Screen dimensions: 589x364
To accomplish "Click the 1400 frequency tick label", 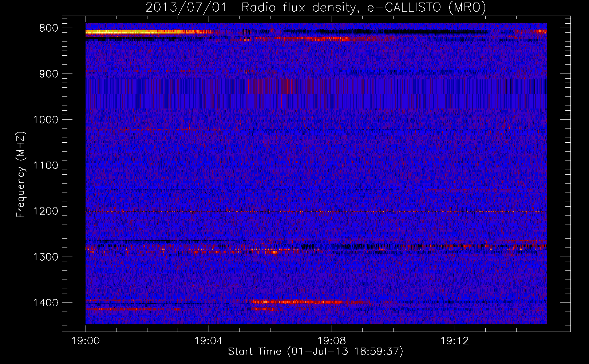I will pos(46,303).
